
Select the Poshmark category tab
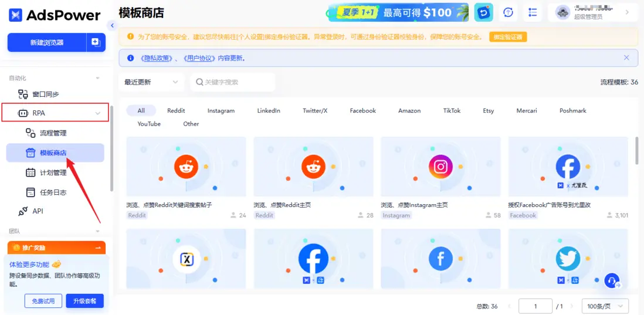click(x=573, y=110)
